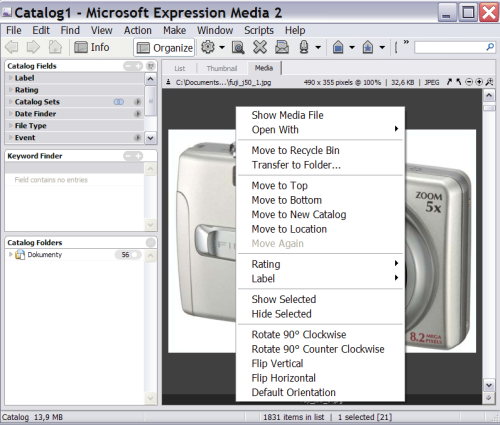Screen dimensions: 500x425
Task: Click the gear action icon
Action: [x=208, y=47]
